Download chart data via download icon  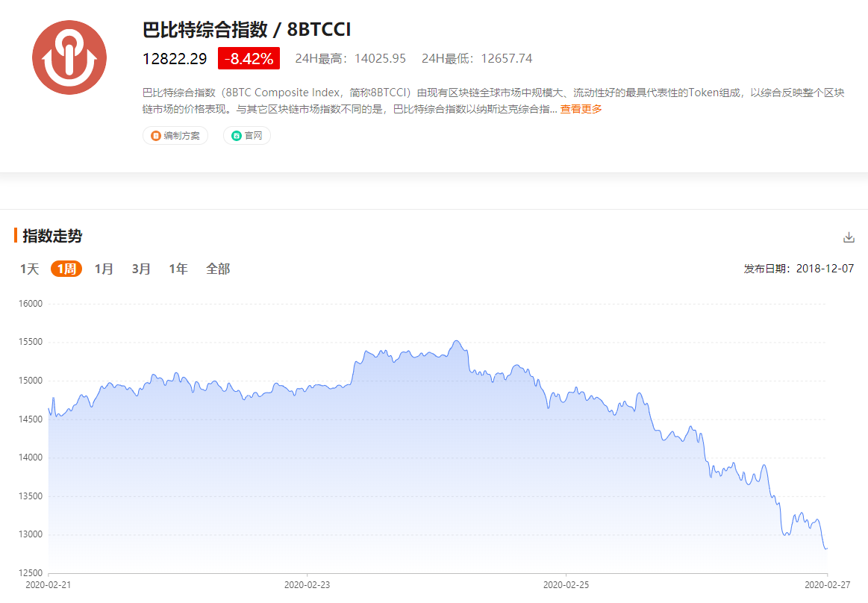(849, 237)
